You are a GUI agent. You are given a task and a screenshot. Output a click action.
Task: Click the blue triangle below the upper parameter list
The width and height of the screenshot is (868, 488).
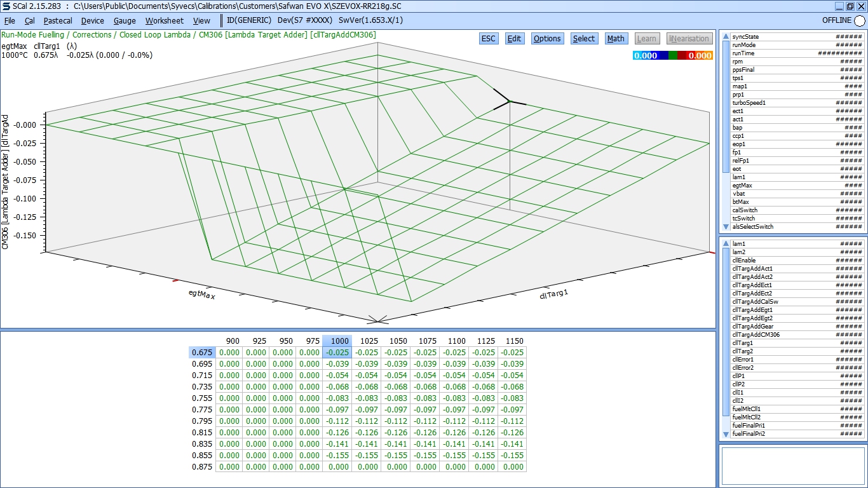[726, 226]
